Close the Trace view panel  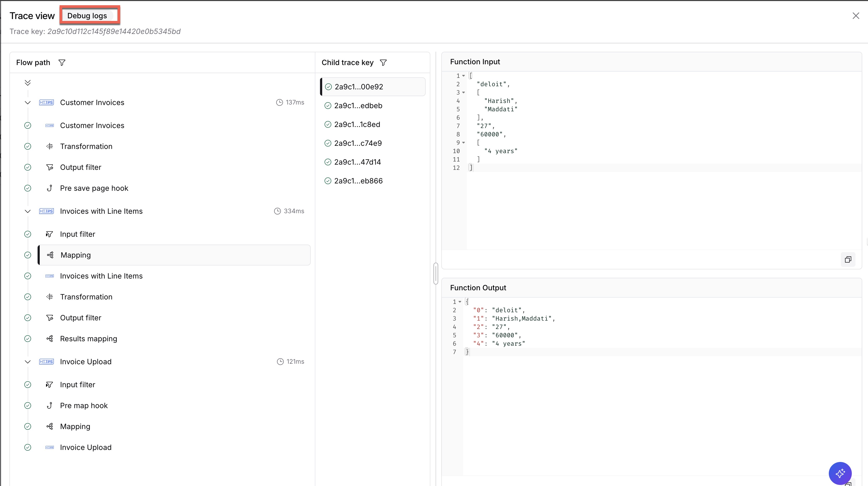coord(856,16)
